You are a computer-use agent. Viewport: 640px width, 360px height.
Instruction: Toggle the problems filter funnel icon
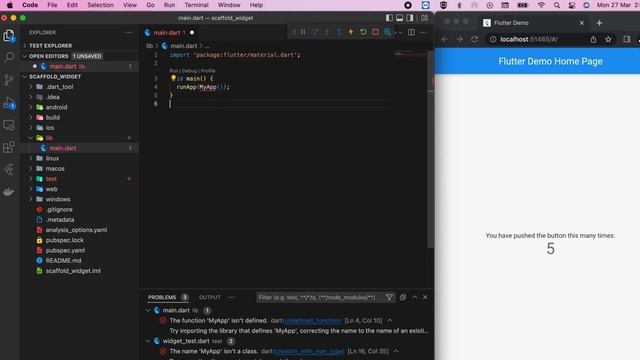click(389, 298)
